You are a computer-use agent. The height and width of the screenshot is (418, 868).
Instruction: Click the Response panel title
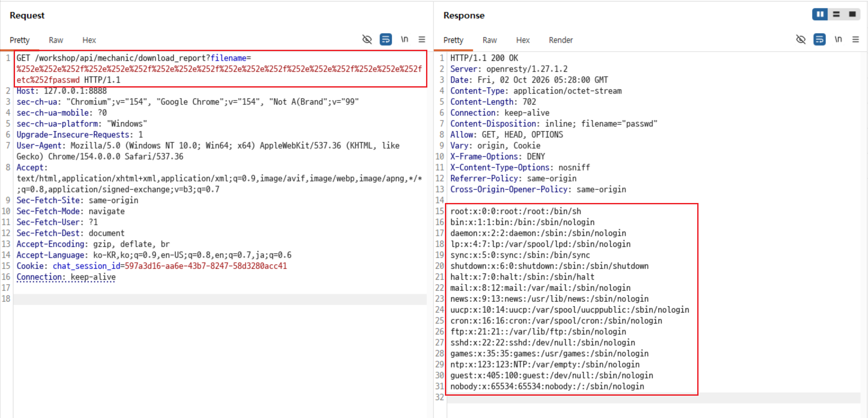pyautogui.click(x=464, y=15)
